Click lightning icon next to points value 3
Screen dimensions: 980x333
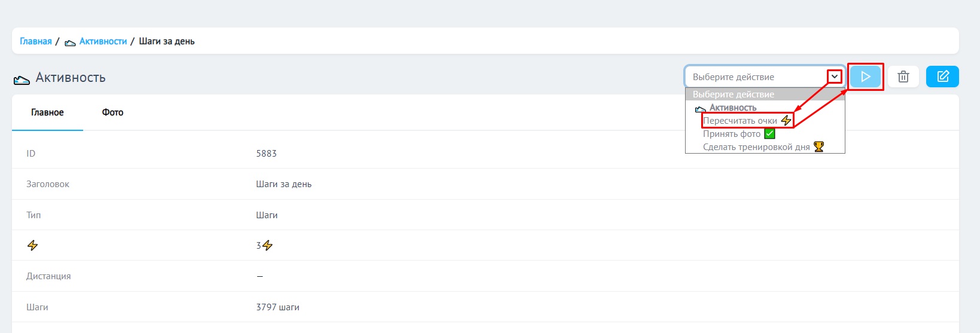click(x=267, y=245)
